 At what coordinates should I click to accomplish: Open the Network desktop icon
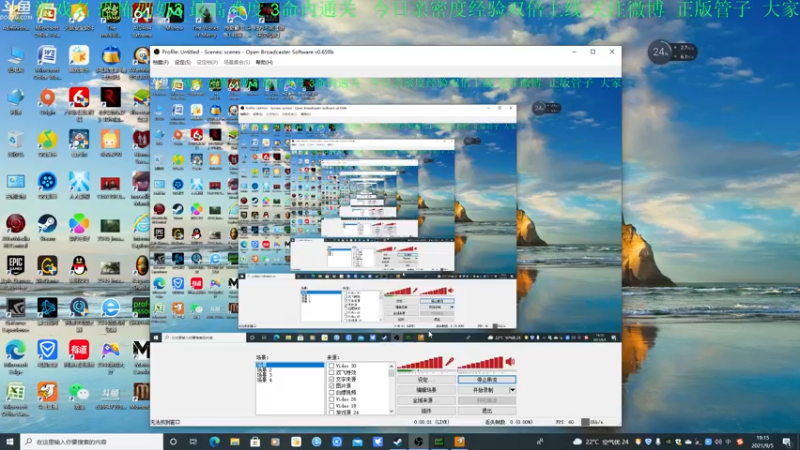[16, 101]
